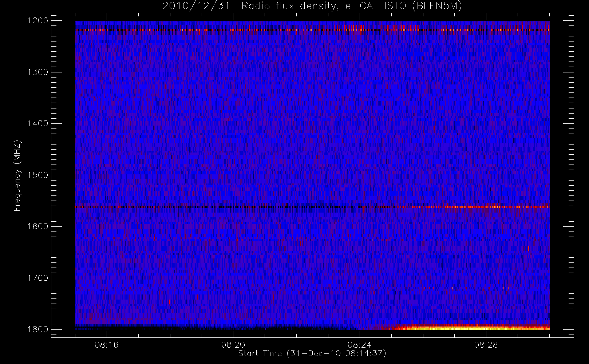Viewport: 589px width, 364px height.
Task: Click the 1800 frequency tick label
Action: [x=38, y=329]
